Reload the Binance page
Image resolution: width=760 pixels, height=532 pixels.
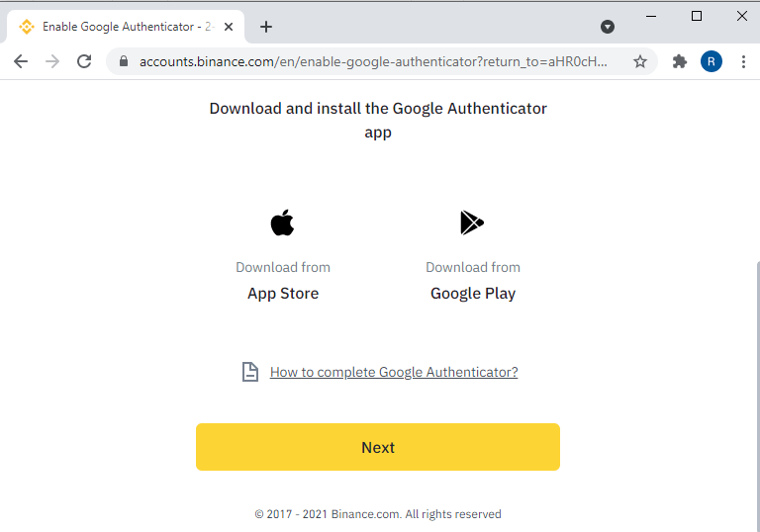click(84, 61)
